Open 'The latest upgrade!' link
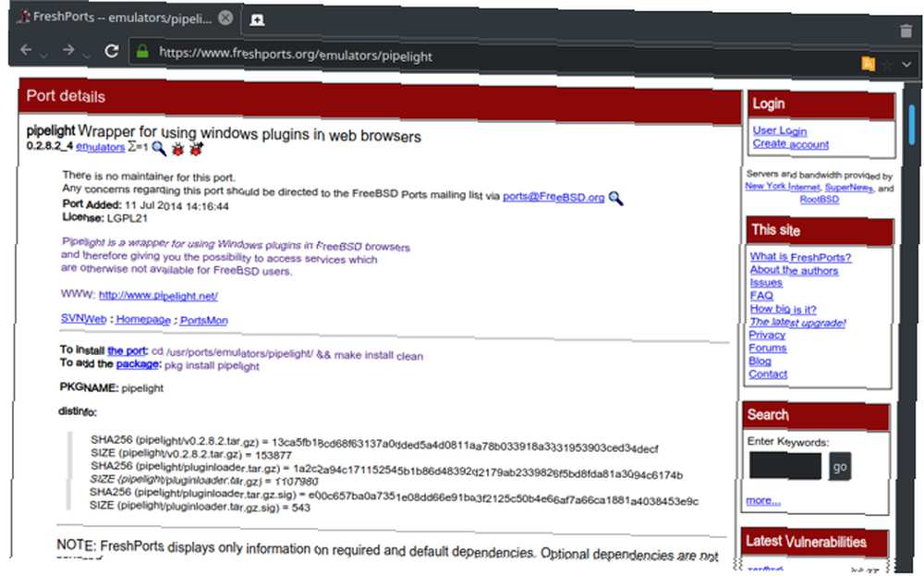924x576 pixels. [x=798, y=323]
